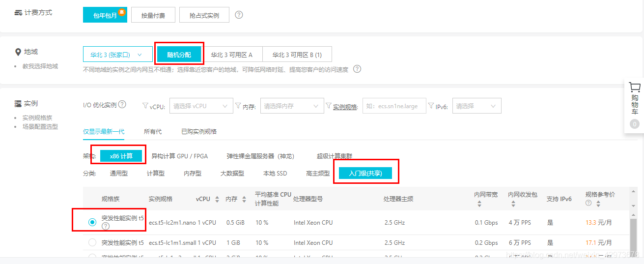Open the 请选择内存 dropdown
The width and height of the screenshot is (644, 264).
[x=292, y=106]
